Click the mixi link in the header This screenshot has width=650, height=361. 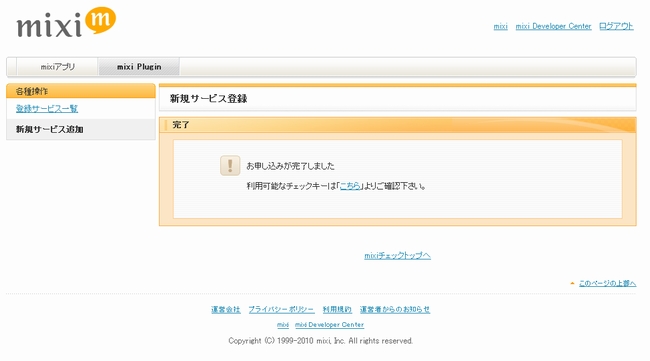[x=500, y=26]
